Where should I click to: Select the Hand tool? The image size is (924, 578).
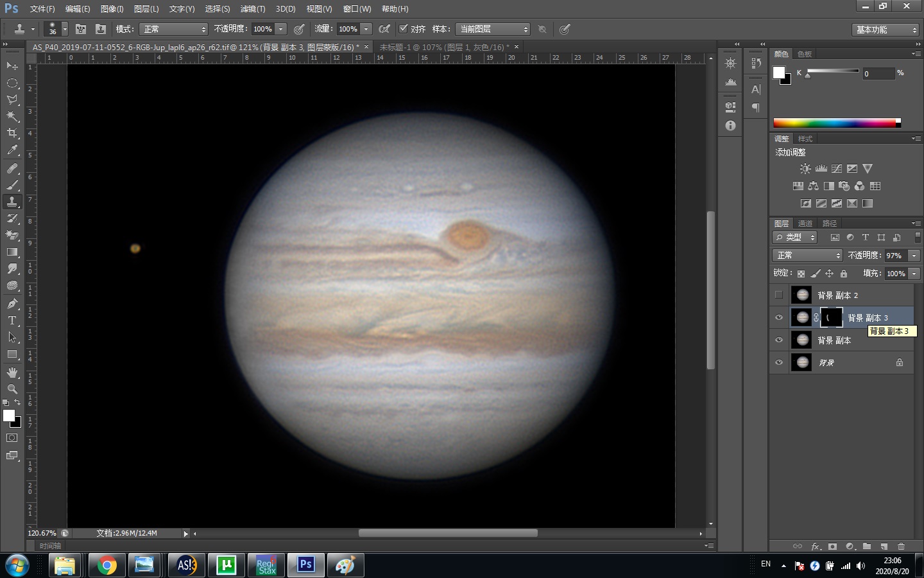tap(12, 372)
